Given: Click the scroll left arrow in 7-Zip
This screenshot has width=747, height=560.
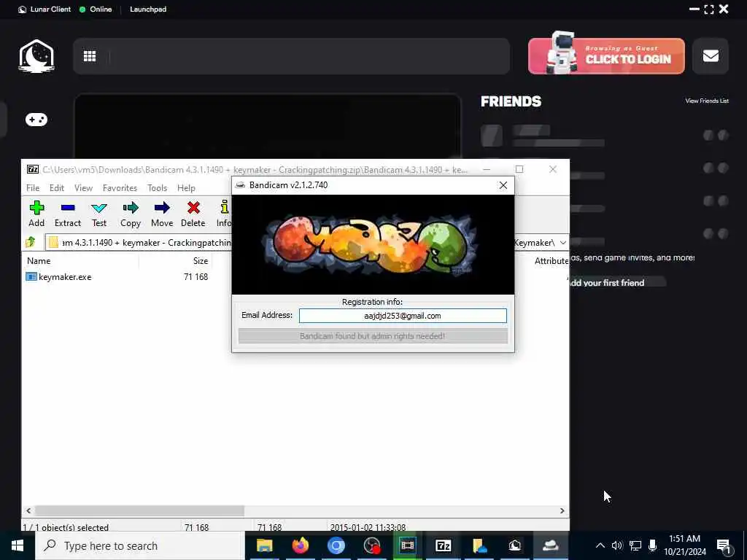Looking at the screenshot, I should click(28, 510).
